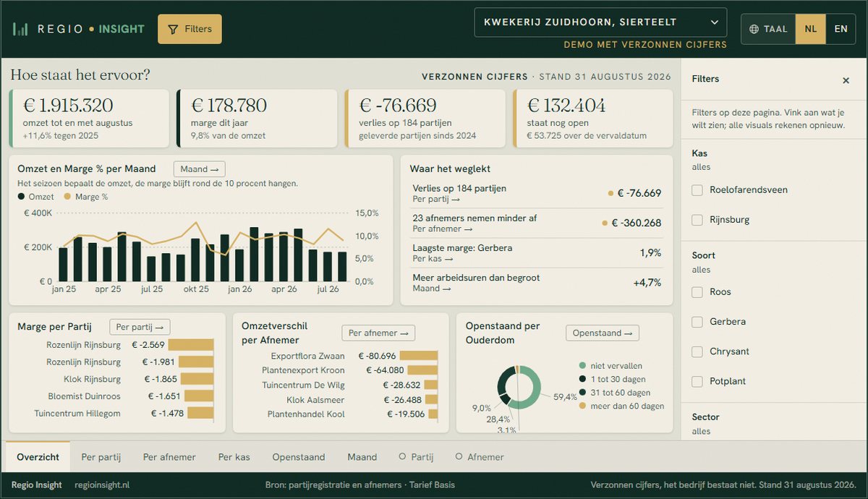Switch language to EN

841,29
